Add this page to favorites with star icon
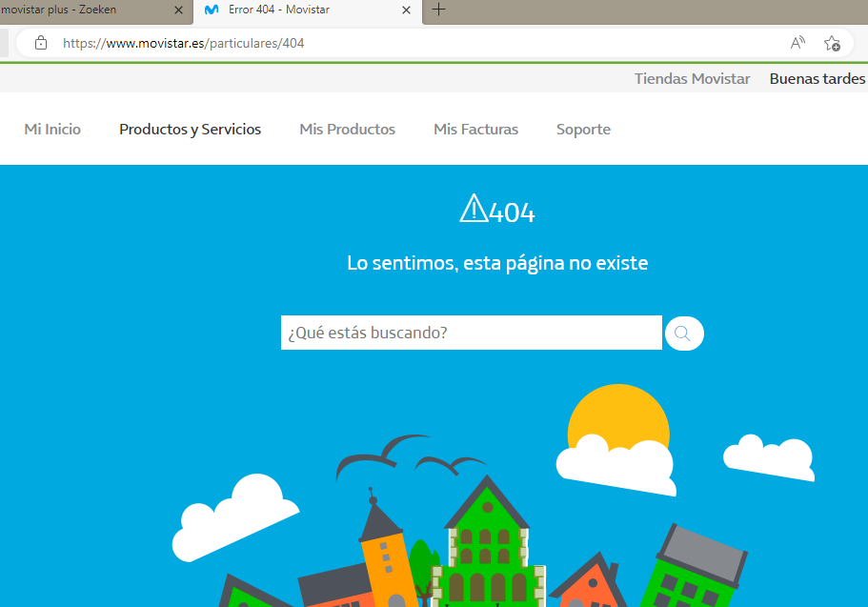Image resolution: width=868 pixels, height=607 pixels. [831, 43]
